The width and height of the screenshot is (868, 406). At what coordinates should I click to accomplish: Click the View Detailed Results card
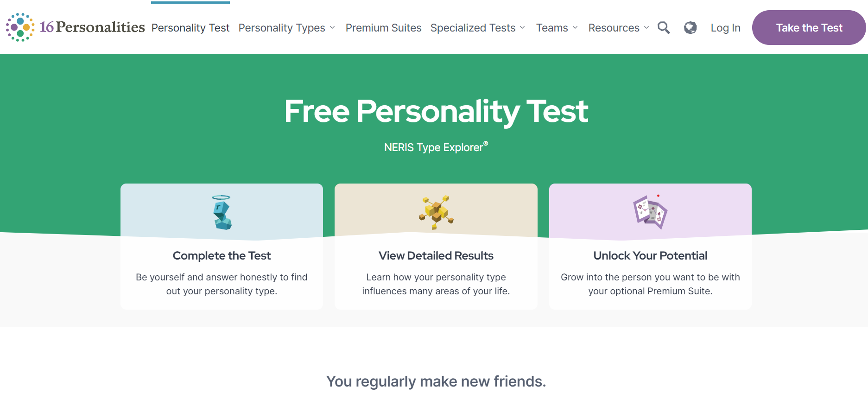[436, 255]
